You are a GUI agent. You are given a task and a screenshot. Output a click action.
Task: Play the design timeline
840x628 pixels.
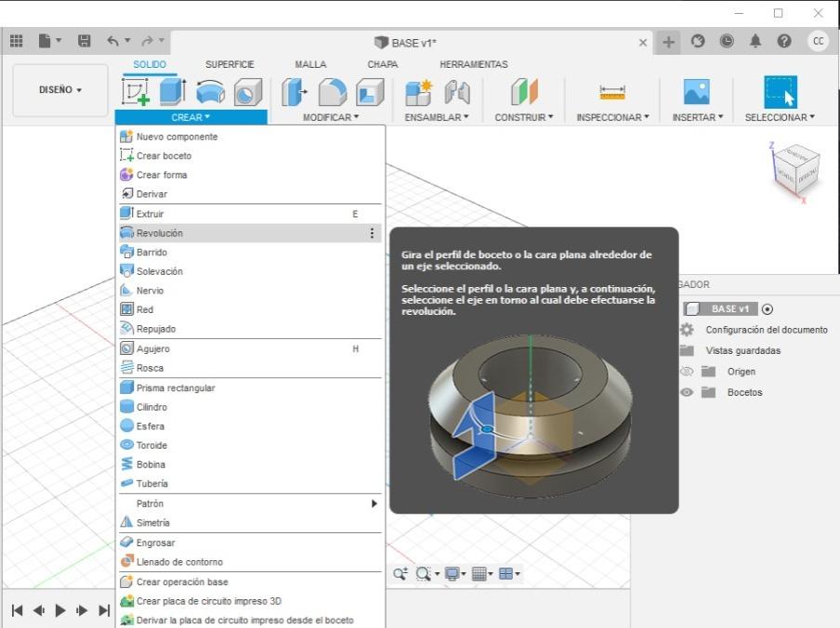[60, 610]
